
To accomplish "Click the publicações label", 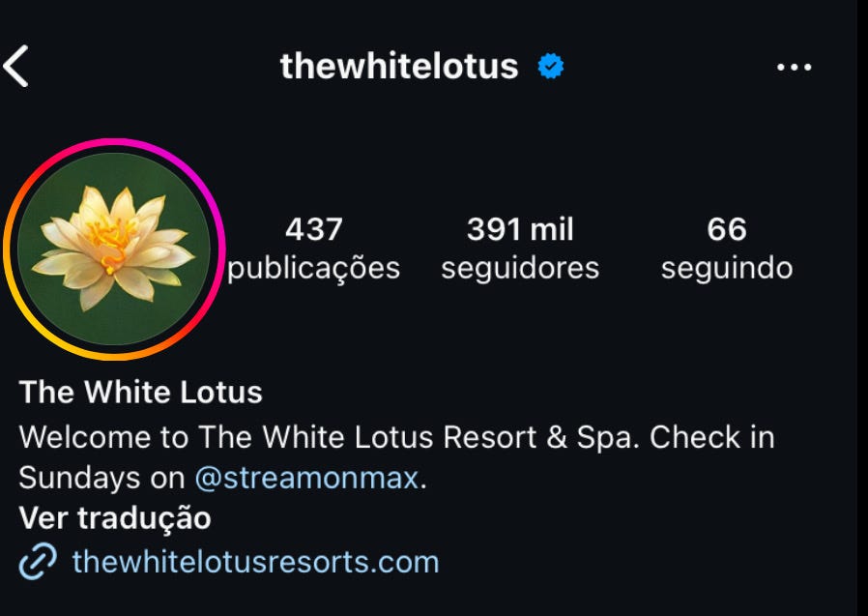I will point(314,270).
